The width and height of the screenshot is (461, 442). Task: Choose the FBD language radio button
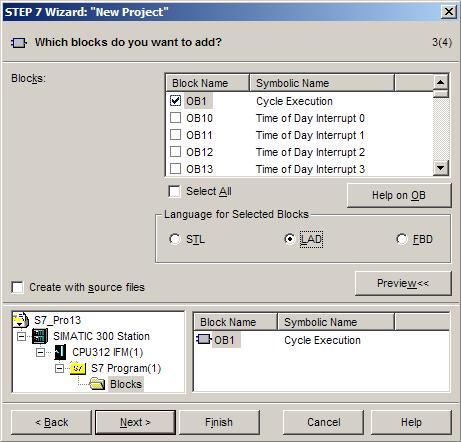(402, 239)
